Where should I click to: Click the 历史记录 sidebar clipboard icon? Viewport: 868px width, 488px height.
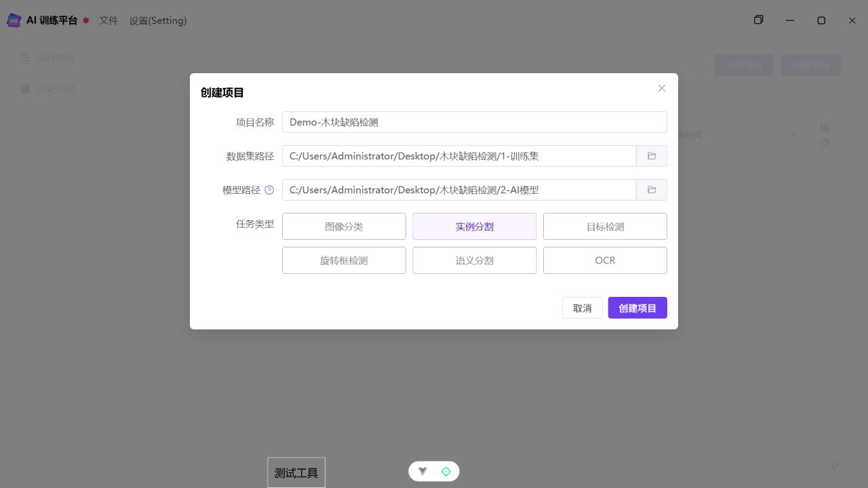(x=25, y=88)
